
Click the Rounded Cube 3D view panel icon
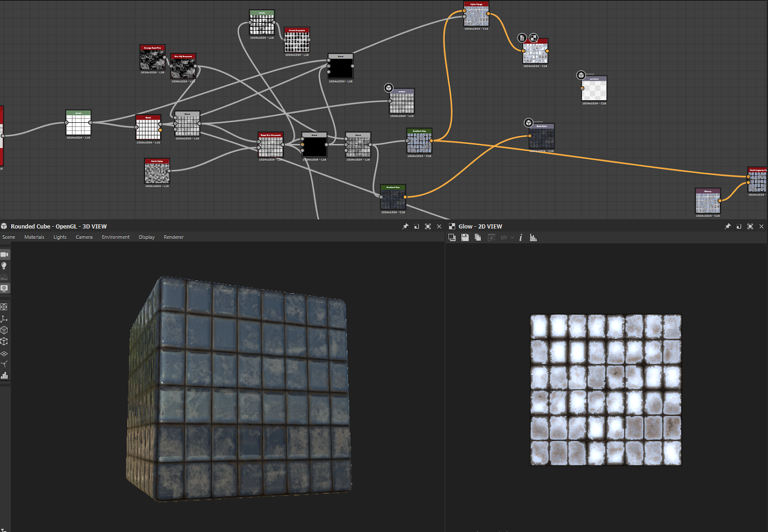pos(4,226)
